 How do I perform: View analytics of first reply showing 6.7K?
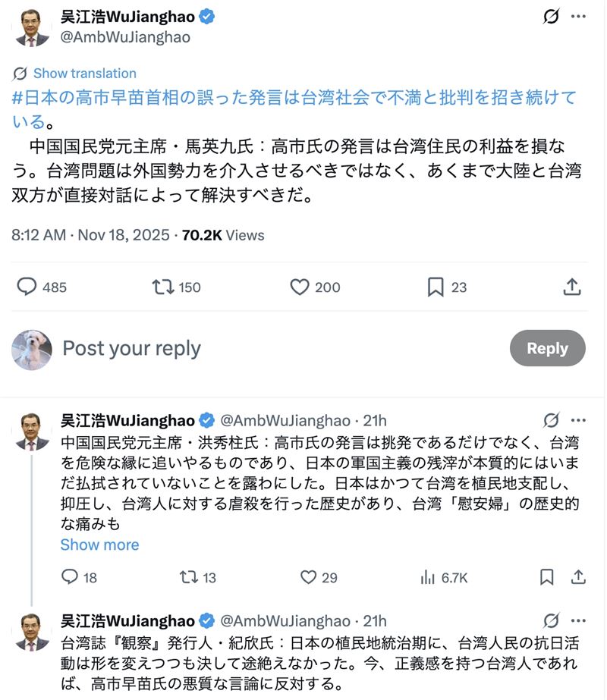click(427, 578)
